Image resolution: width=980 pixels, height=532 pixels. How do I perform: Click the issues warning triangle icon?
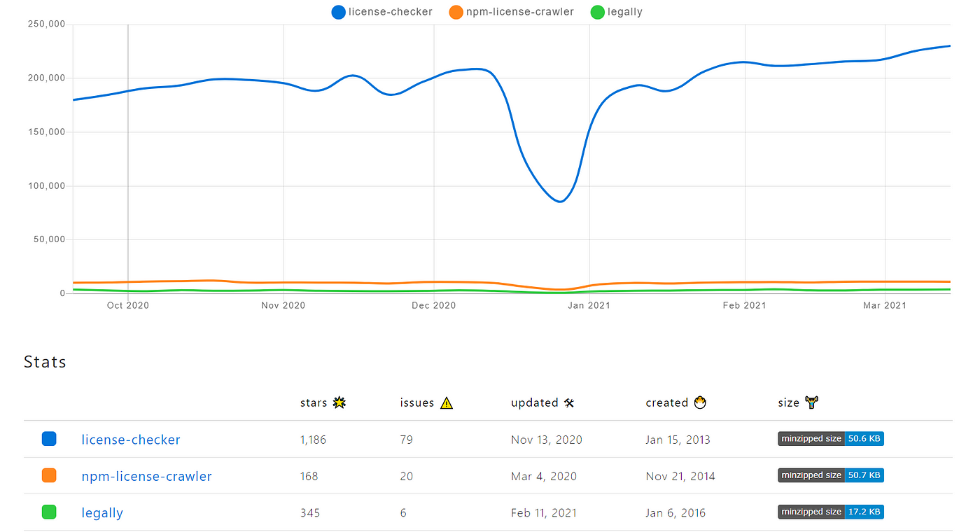tap(446, 402)
